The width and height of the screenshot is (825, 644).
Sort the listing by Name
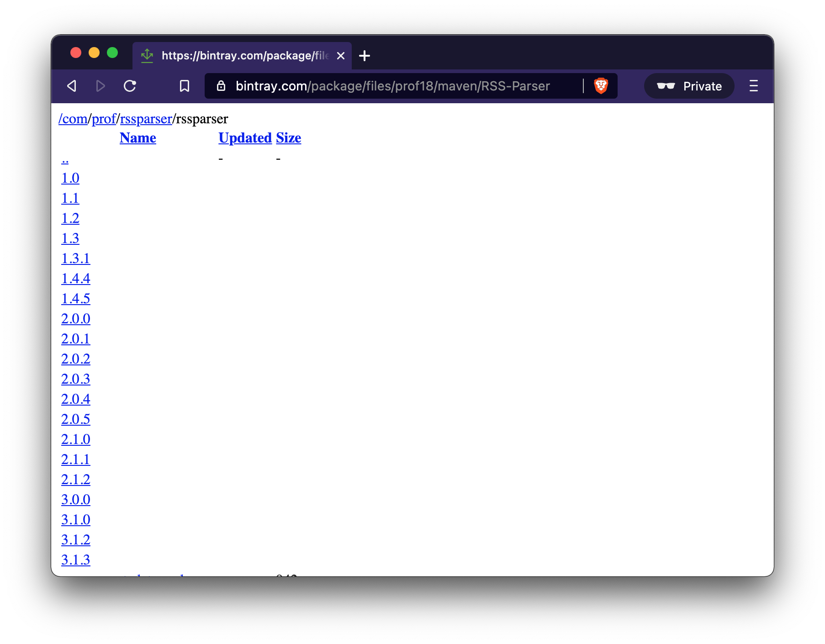(x=138, y=138)
